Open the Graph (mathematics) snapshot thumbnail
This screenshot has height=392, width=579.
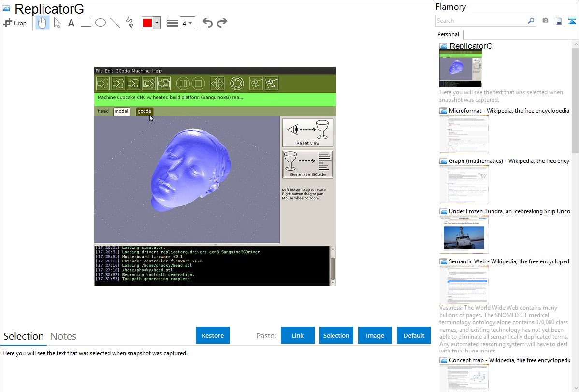pos(464,184)
